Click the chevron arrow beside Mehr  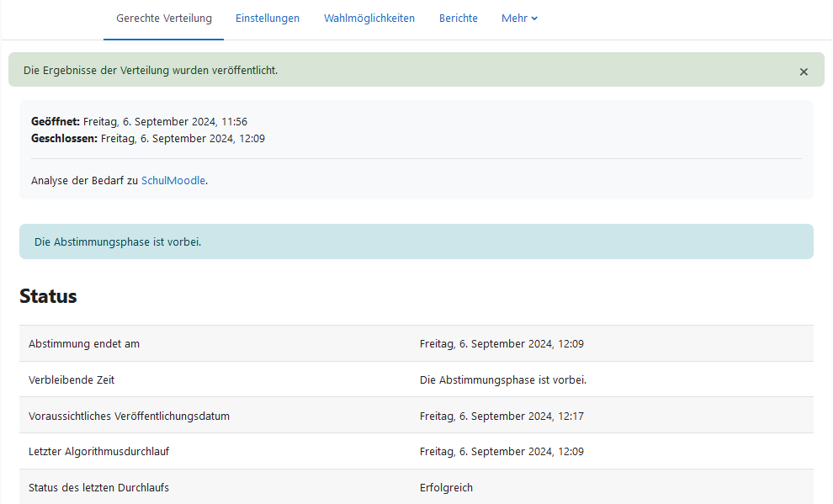(x=534, y=19)
